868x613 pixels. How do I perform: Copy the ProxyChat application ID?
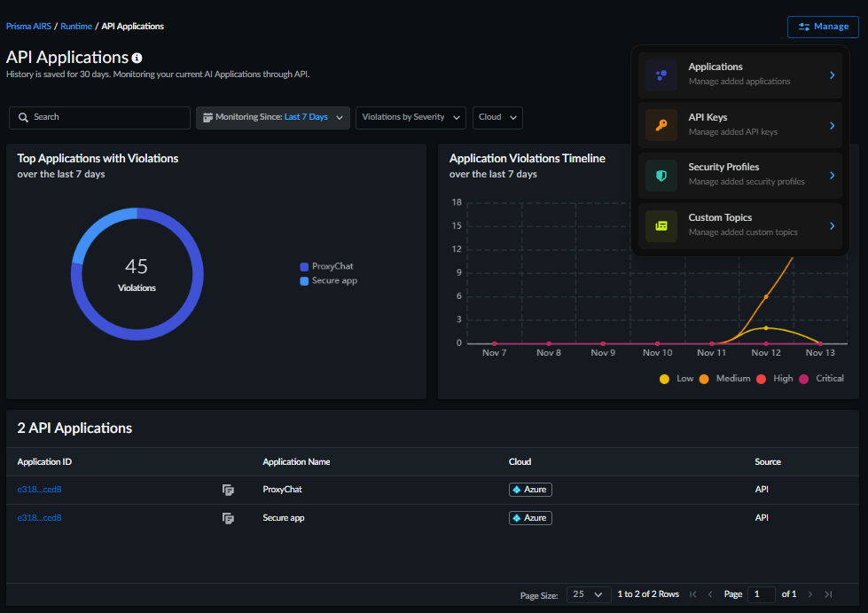click(x=228, y=490)
